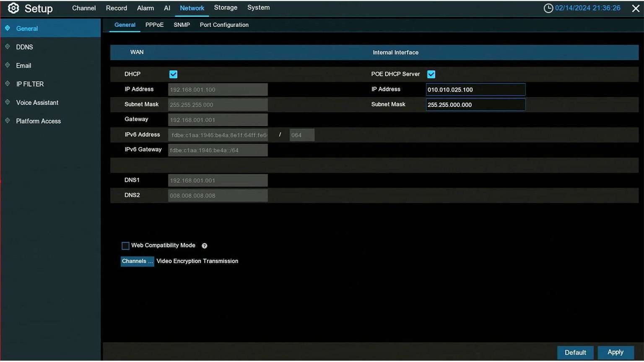The width and height of the screenshot is (644, 362).
Task: Select the General sidebar entry icon
Action: (7, 28)
